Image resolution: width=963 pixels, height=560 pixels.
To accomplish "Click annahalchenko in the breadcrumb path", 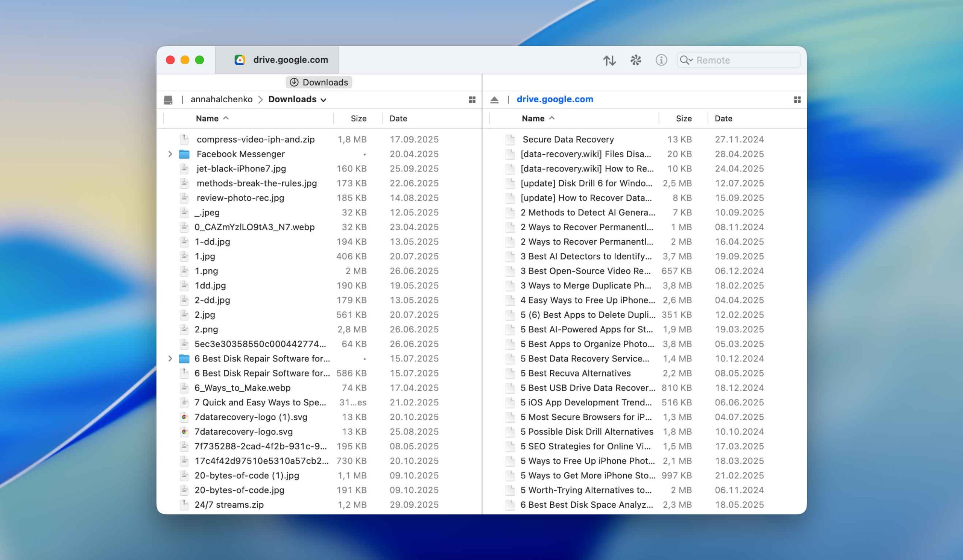I will coord(221,99).
